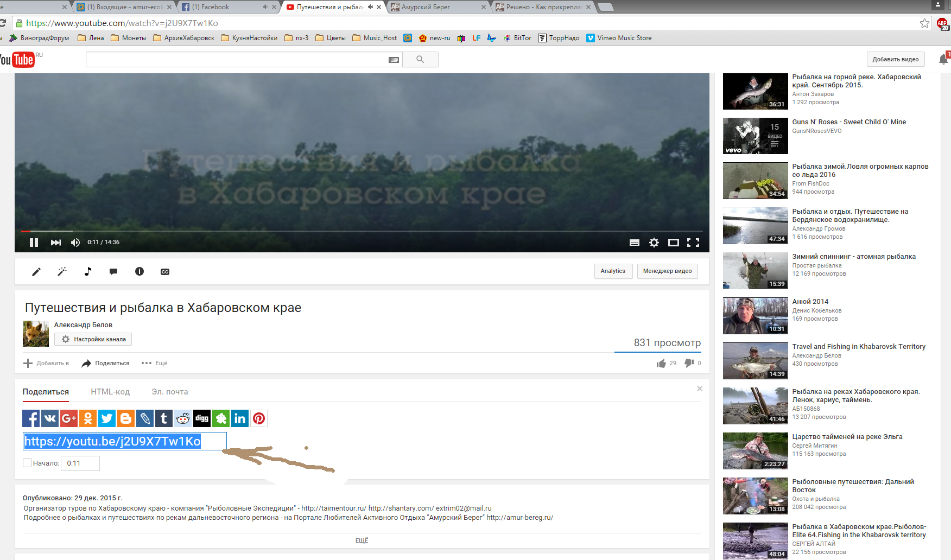Pause the video playback
Image resolution: width=951 pixels, height=560 pixels.
(x=34, y=243)
